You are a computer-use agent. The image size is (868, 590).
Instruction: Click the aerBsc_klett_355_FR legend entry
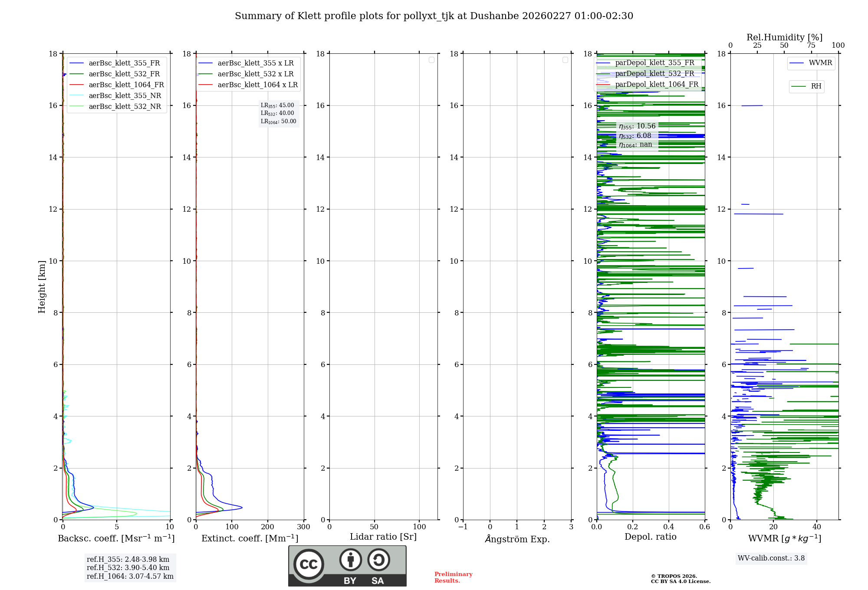pyautogui.click(x=124, y=63)
